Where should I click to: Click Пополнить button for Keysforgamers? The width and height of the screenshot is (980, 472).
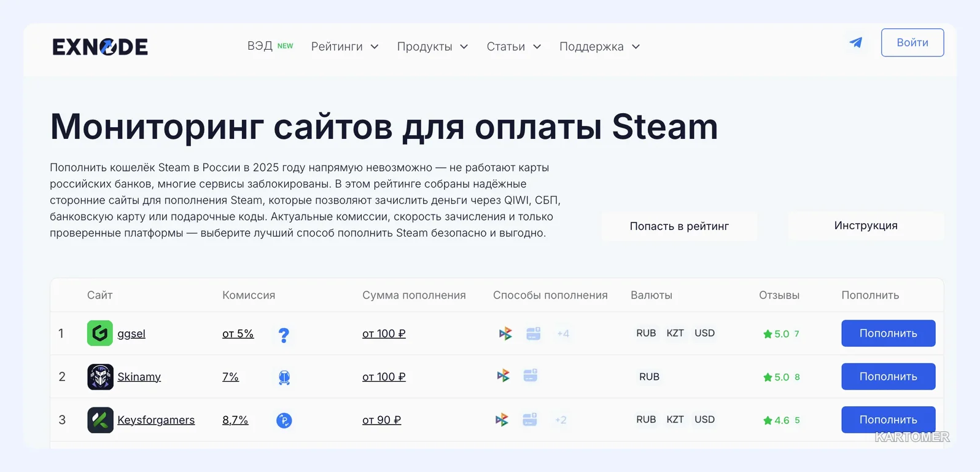tap(889, 420)
